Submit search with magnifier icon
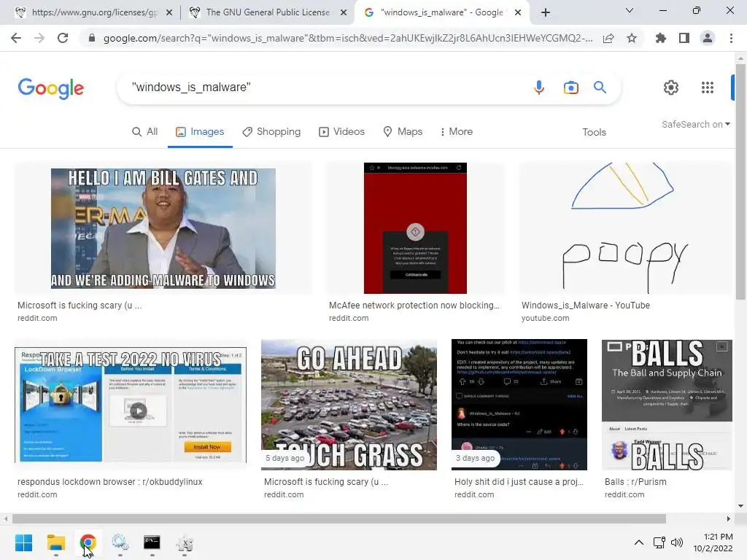 click(x=600, y=87)
